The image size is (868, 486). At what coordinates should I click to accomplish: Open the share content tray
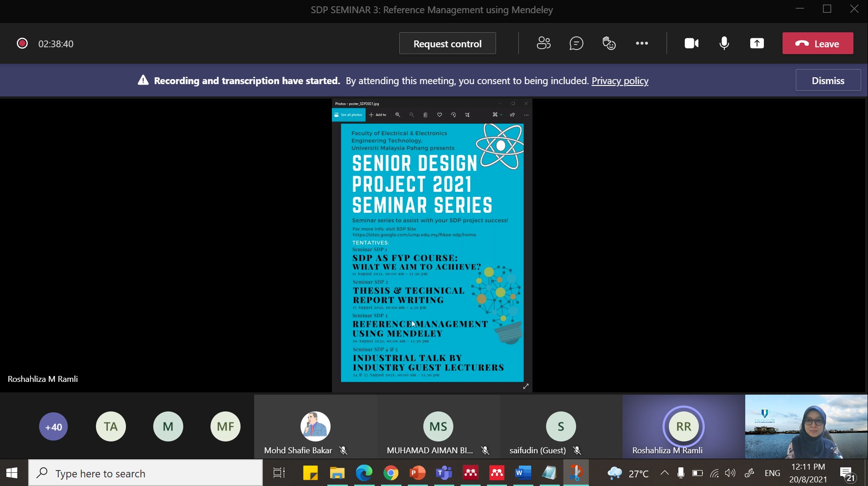tap(757, 43)
